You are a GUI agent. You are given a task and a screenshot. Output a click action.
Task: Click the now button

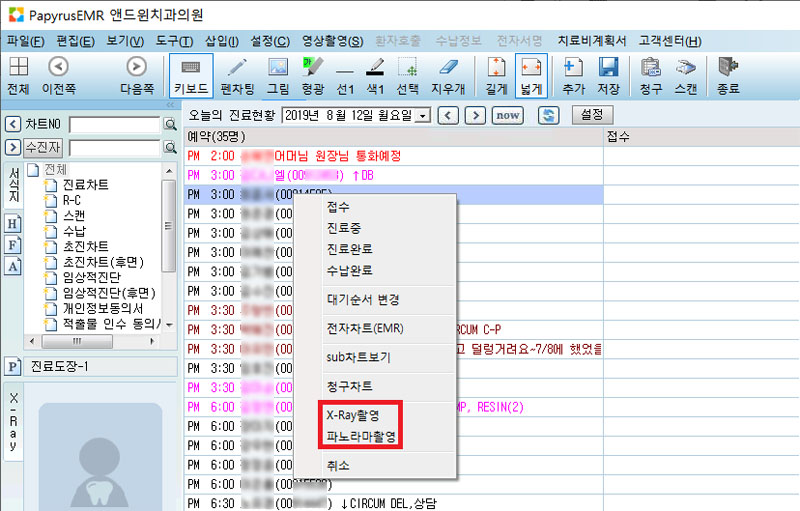(508, 116)
